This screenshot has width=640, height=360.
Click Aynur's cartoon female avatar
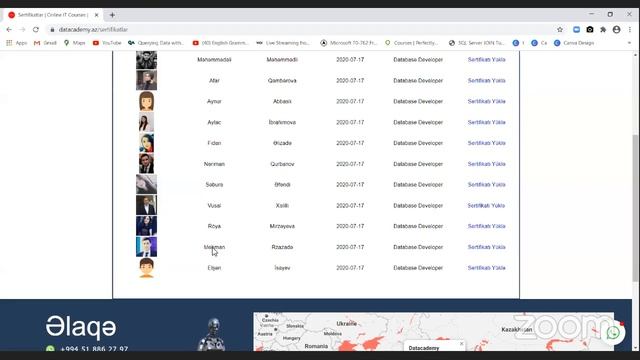coord(146,101)
